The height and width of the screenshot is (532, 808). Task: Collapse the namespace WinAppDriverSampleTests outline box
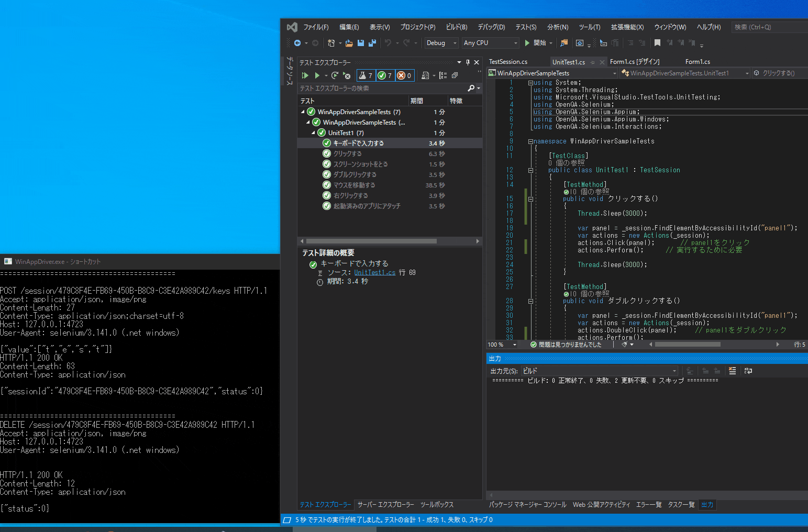pos(530,141)
